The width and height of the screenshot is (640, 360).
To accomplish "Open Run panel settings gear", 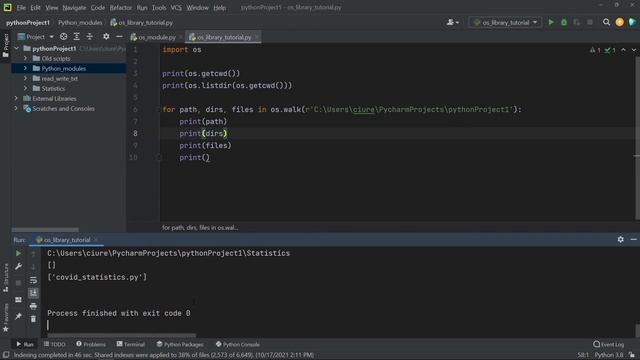I will pyautogui.click(x=620, y=240).
